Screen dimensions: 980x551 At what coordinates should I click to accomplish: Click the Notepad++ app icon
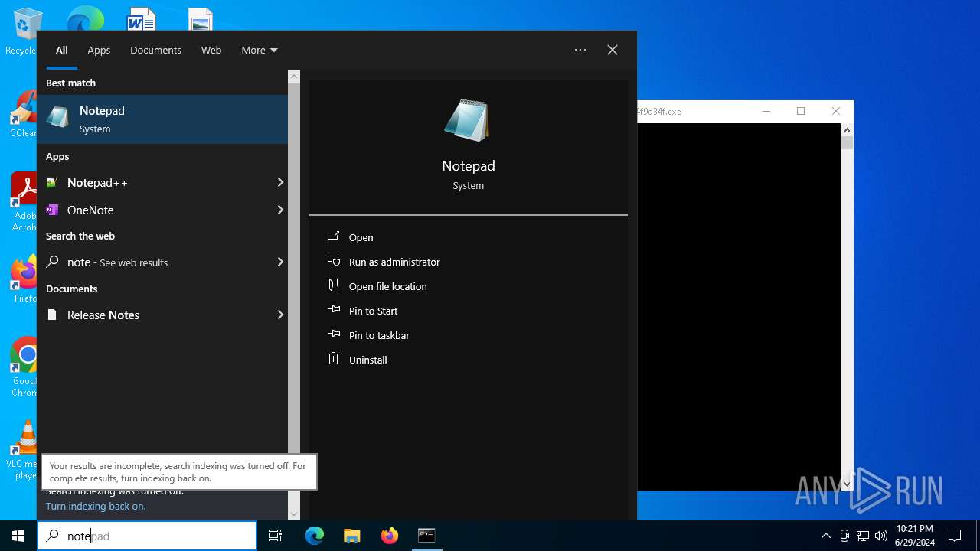pos(52,183)
